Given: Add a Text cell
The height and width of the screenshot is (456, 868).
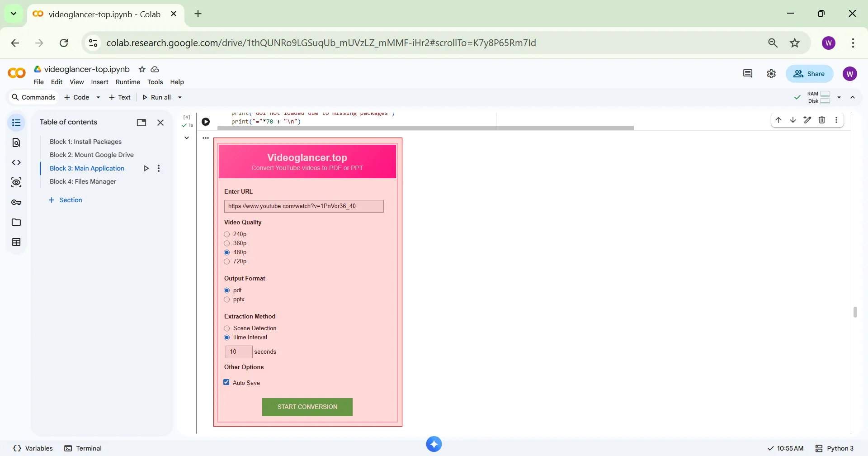Looking at the screenshot, I should point(119,97).
